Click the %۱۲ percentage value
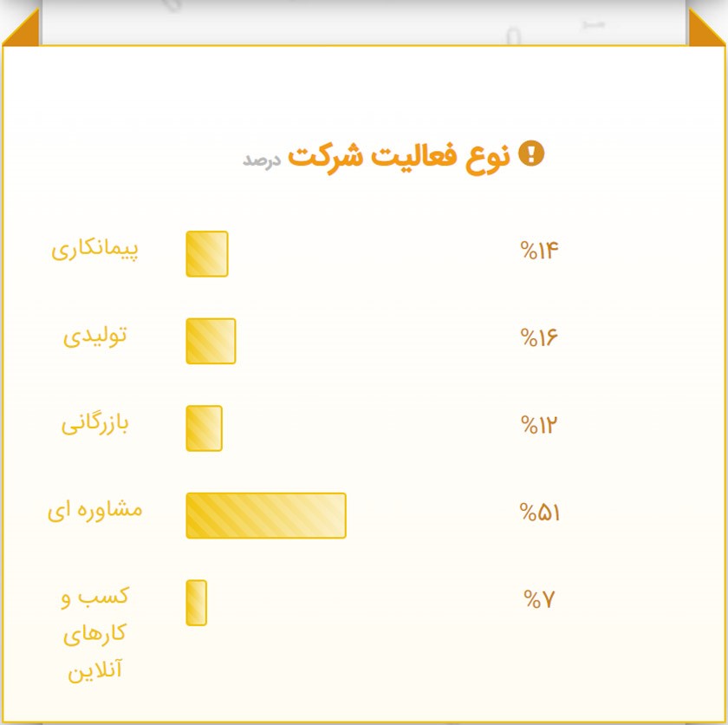Screen dimensions: 728x725 point(539,426)
